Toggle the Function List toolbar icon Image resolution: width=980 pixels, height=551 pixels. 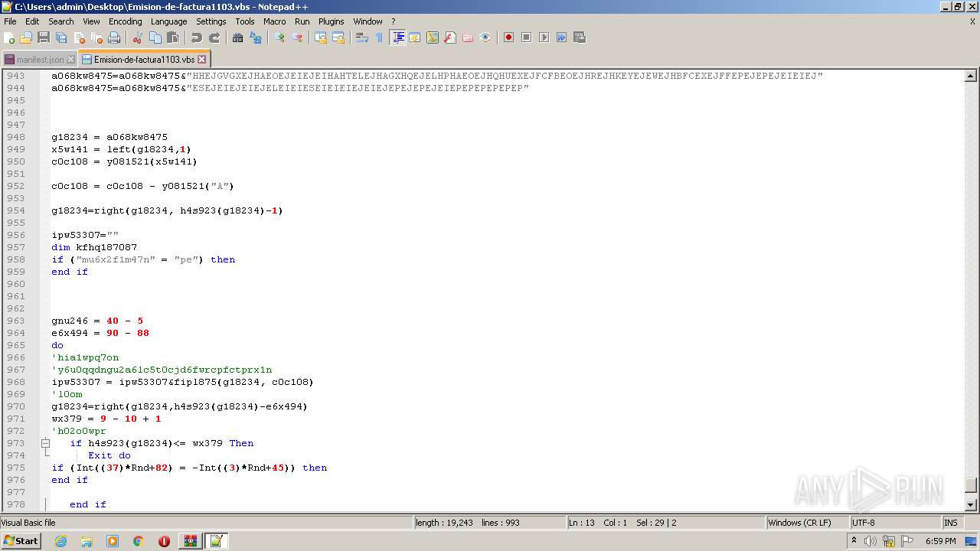pos(450,37)
